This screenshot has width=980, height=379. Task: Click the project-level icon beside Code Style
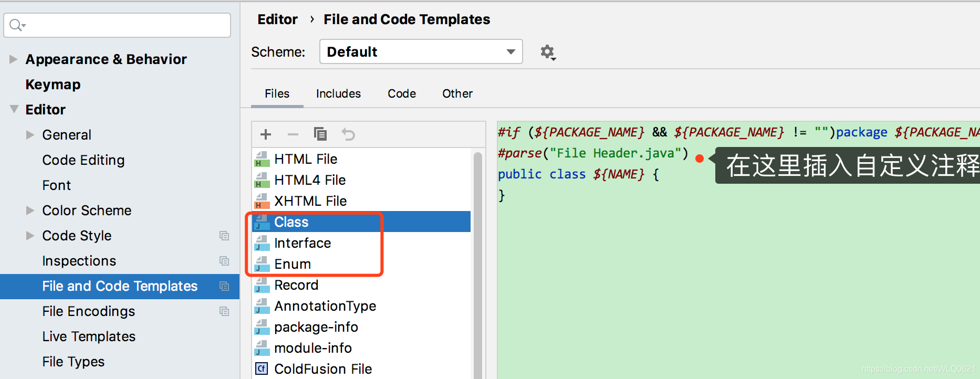224,236
